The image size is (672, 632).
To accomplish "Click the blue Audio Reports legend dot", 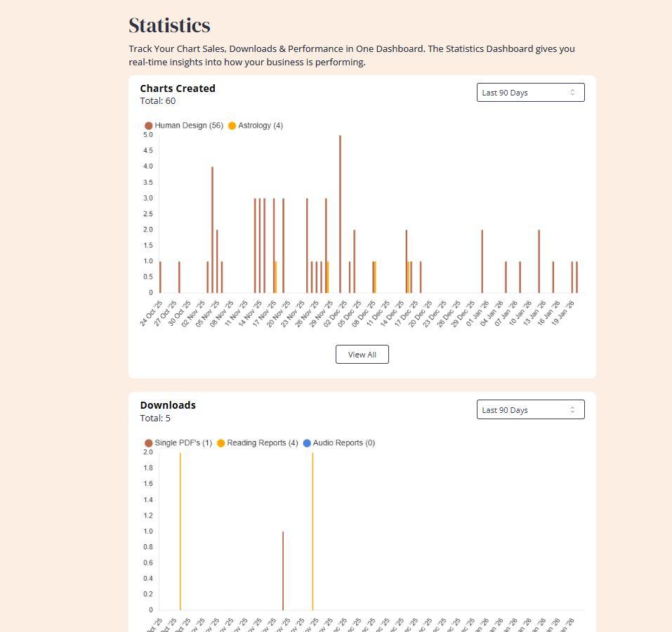I will pyautogui.click(x=307, y=443).
